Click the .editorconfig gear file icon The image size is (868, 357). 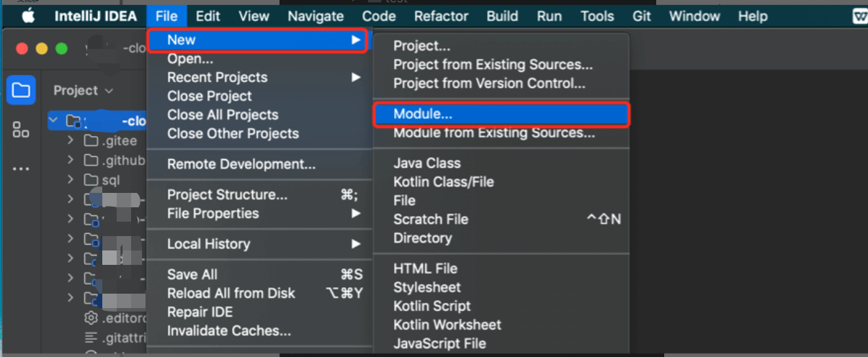click(91, 317)
